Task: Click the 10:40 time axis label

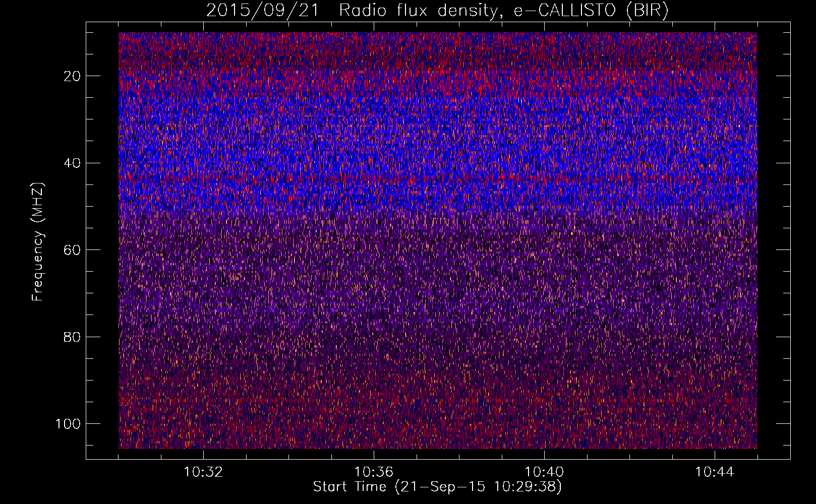Action: [x=544, y=472]
